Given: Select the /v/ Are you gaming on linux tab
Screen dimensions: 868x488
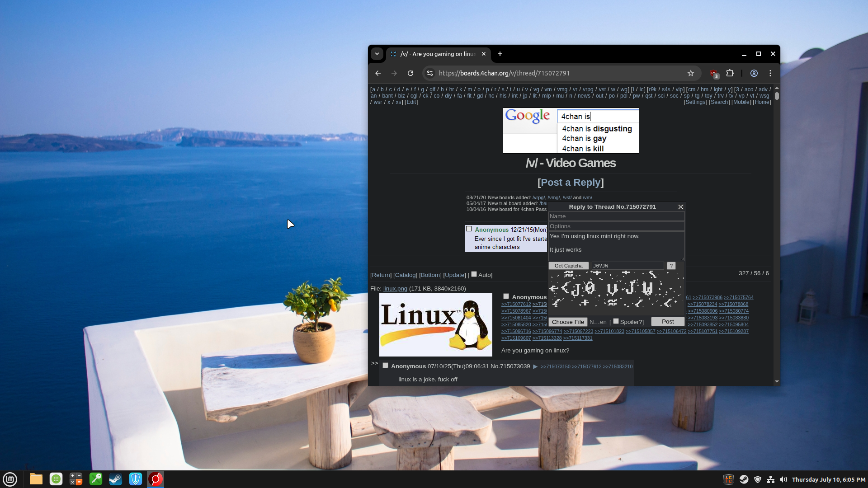Looking at the screenshot, I should [438, 54].
